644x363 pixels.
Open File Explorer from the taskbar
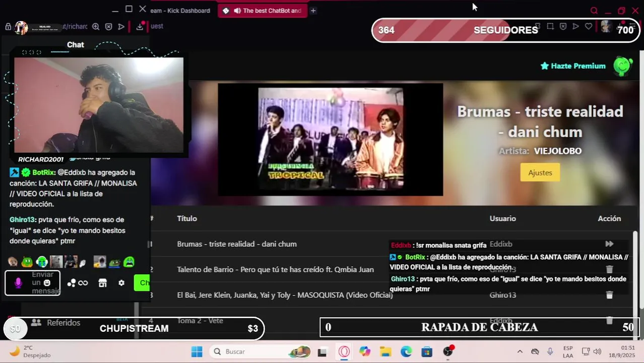[x=385, y=351]
